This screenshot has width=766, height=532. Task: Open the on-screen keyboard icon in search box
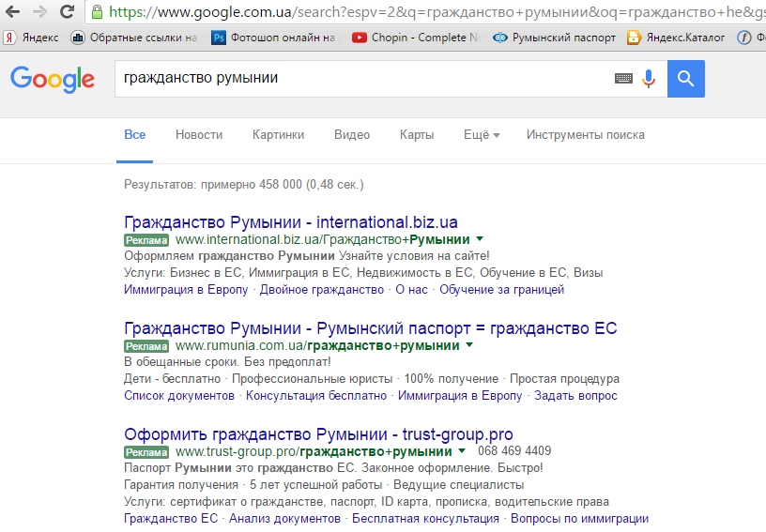[x=623, y=79]
